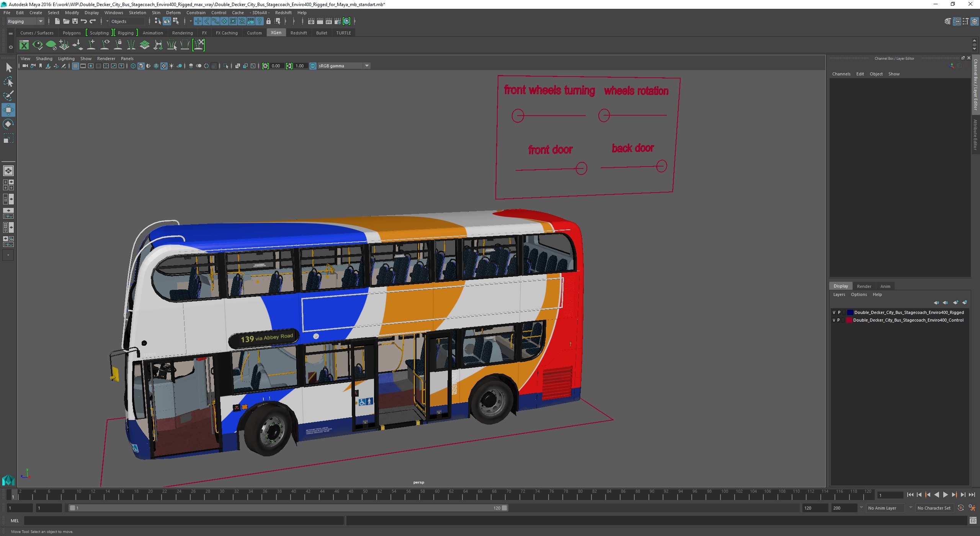
Task: Switch to the Render layer tab
Action: pos(864,286)
